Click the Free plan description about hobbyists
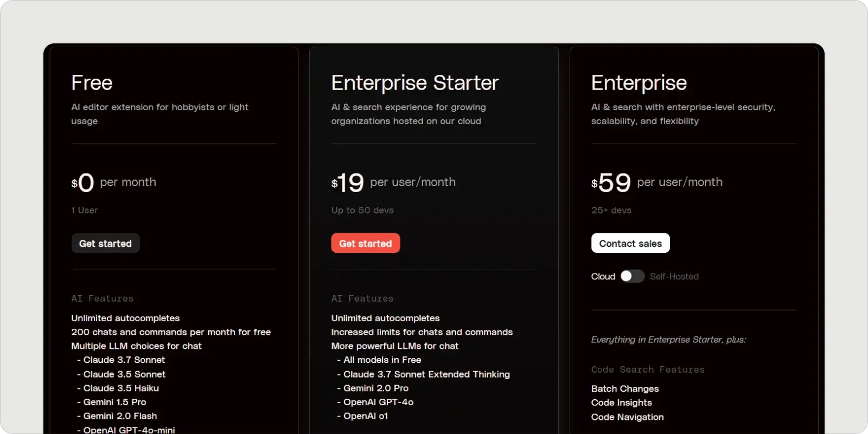 [x=159, y=114]
